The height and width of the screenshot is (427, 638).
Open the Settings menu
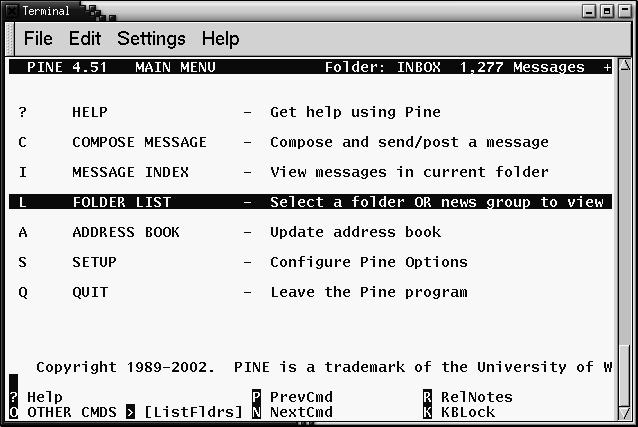(x=151, y=39)
